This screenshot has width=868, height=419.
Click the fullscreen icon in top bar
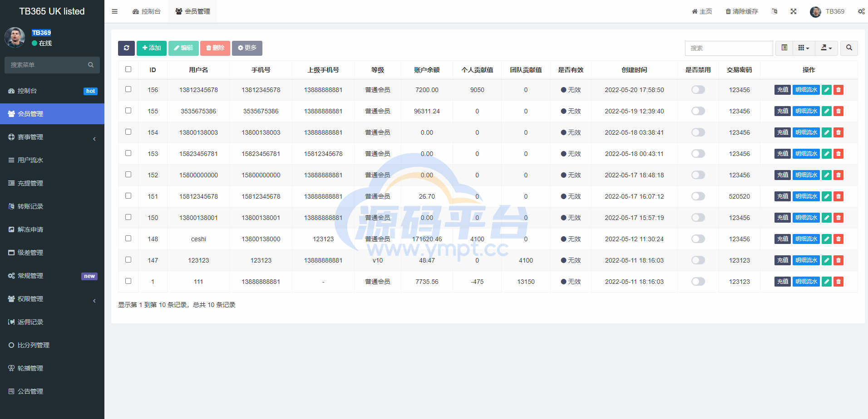794,11
